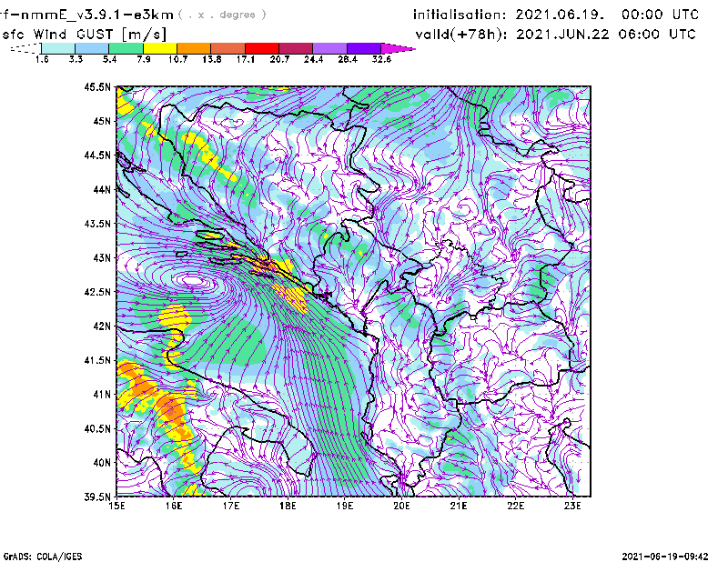Click the grey '( . x . degree )' text
This screenshot has width=728, height=562.
coord(222,15)
